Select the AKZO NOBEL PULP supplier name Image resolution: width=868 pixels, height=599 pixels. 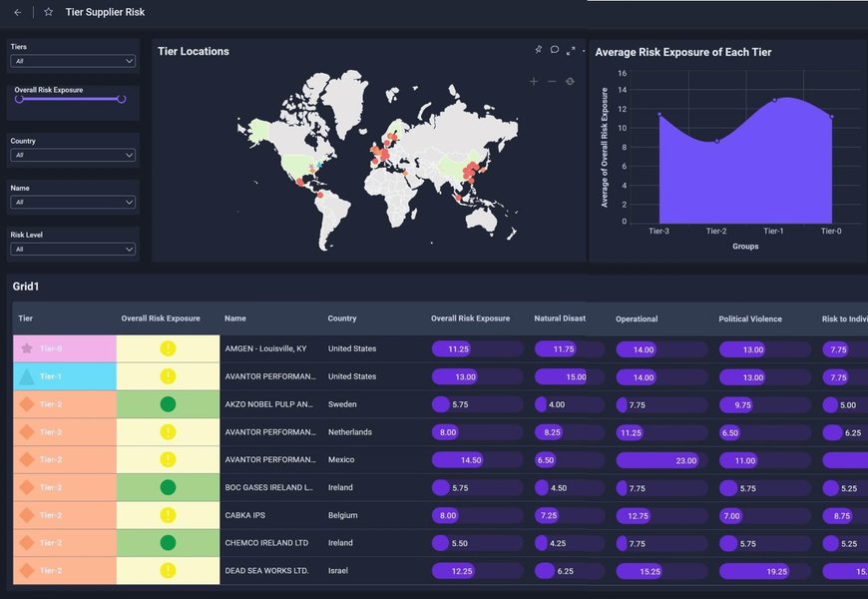point(271,405)
